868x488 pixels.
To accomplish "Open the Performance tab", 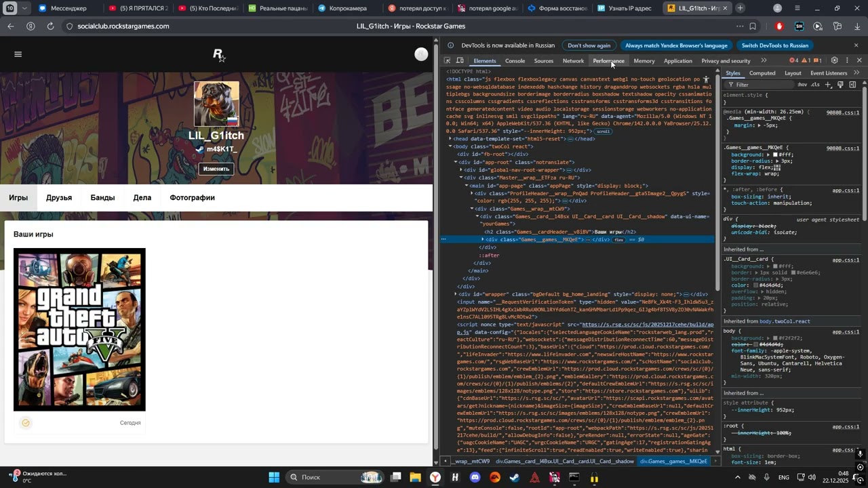I will [x=608, y=61].
